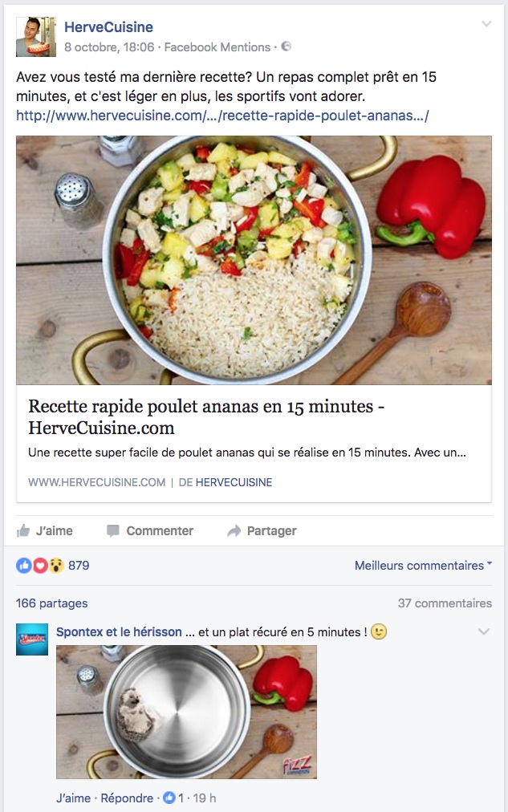Screen dimensions: 508x812
Task: Expand the Spontex comment options chevron
Action: [x=484, y=631]
